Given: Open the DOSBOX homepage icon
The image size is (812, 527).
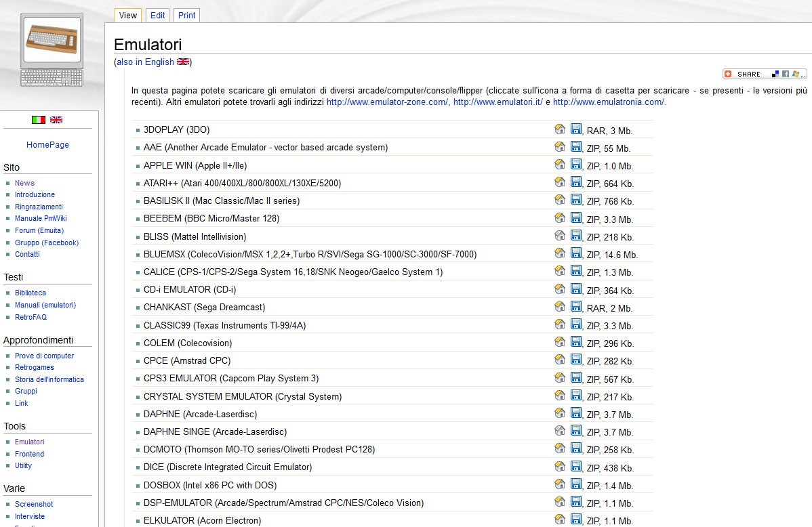Looking at the screenshot, I should click(560, 483).
